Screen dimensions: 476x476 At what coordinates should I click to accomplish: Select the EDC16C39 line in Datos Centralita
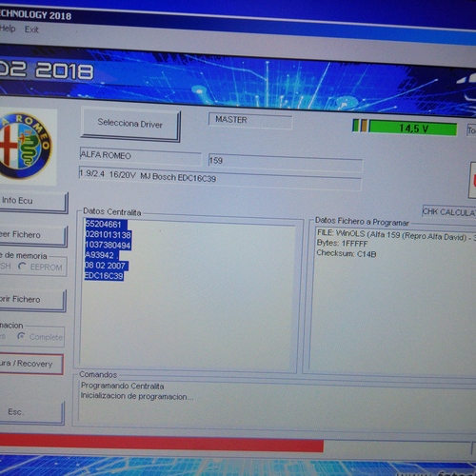[104, 276]
